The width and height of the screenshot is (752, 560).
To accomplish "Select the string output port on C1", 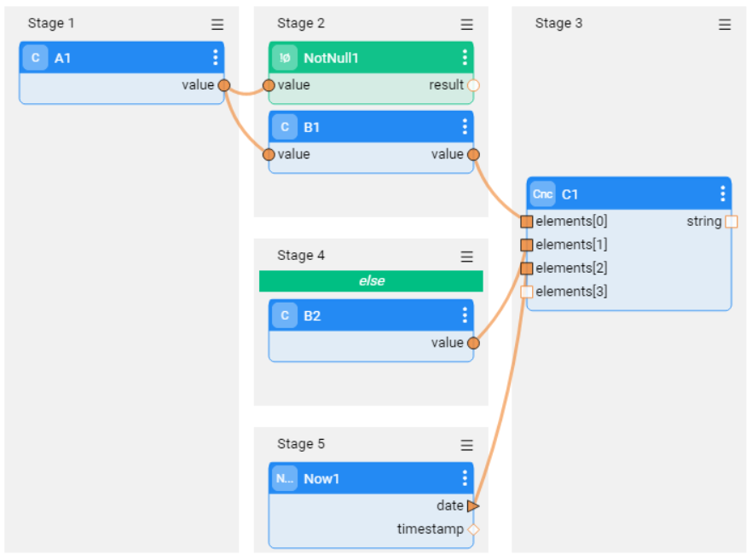I will pos(732,222).
